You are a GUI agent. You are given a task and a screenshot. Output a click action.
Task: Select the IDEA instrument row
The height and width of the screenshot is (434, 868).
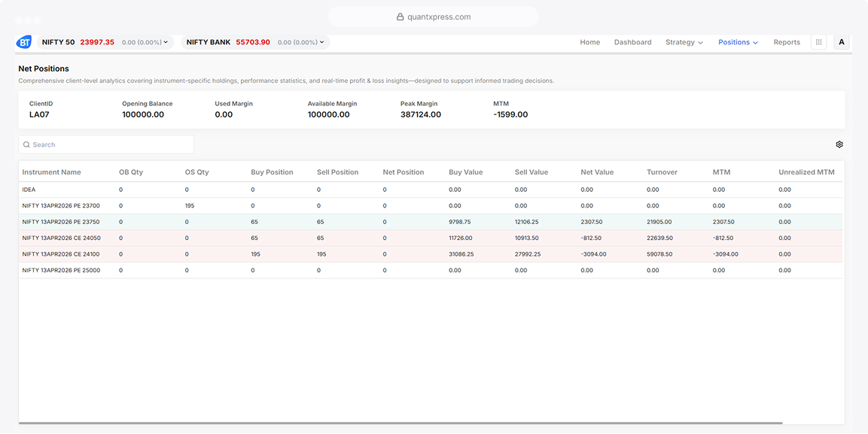pos(431,190)
